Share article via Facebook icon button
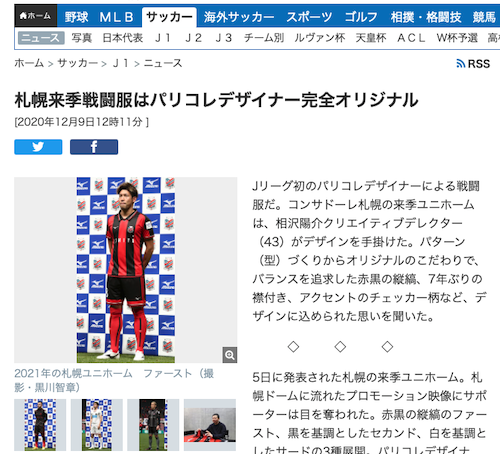This screenshot has height=454, width=500. click(x=94, y=147)
